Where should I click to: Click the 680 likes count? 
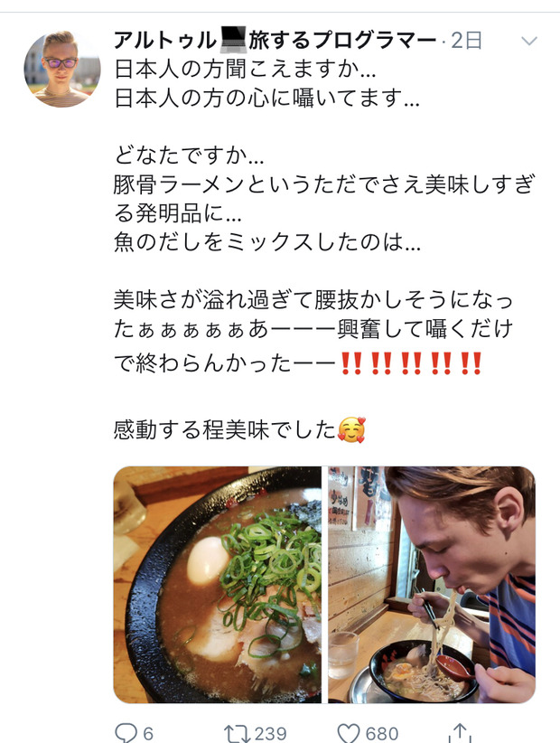coord(382,734)
